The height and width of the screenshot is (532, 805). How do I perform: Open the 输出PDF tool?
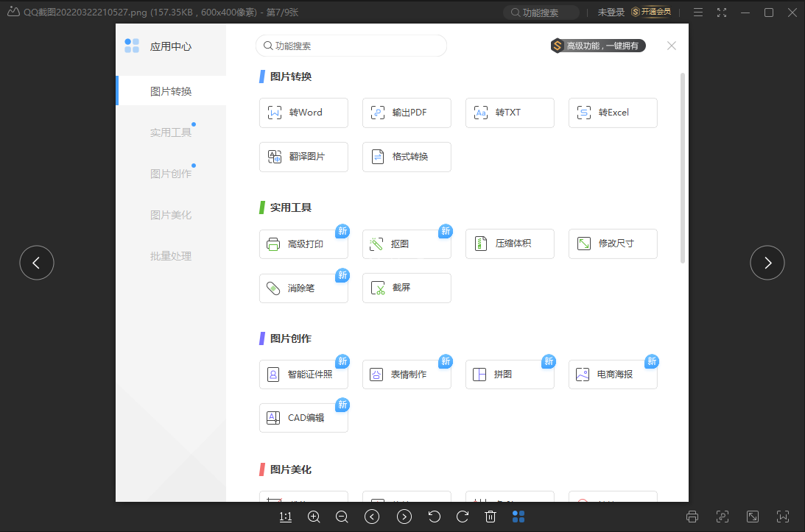tap(407, 113)
